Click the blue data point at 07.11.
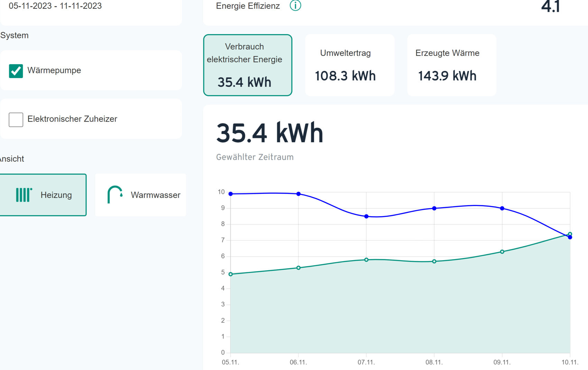Screen dimensions: 588x370 (366, 216)
